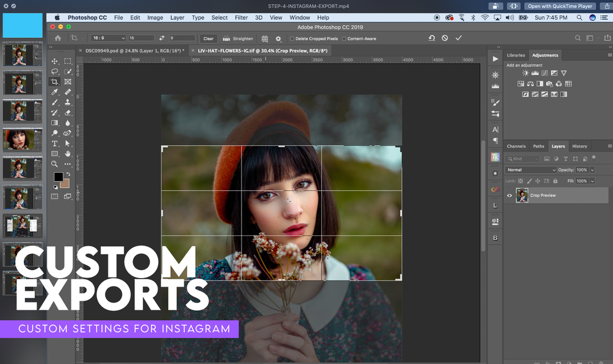Image resolution: width=613 pixels, height=364 pixels.
Task: Select the Healing Brush tool
Action: point(68,92)
